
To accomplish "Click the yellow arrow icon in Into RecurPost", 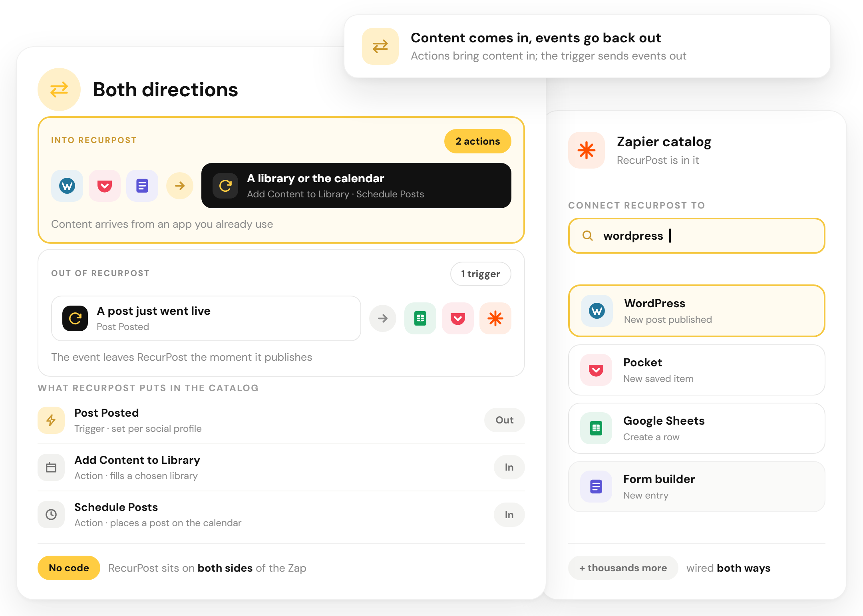I will pos(180,186).
